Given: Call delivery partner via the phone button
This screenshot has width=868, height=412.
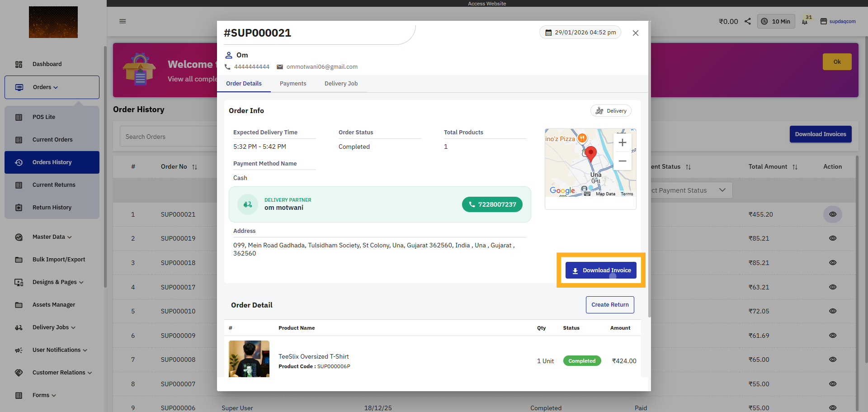Looking at the screenshot, I should [x=492, y=204].
